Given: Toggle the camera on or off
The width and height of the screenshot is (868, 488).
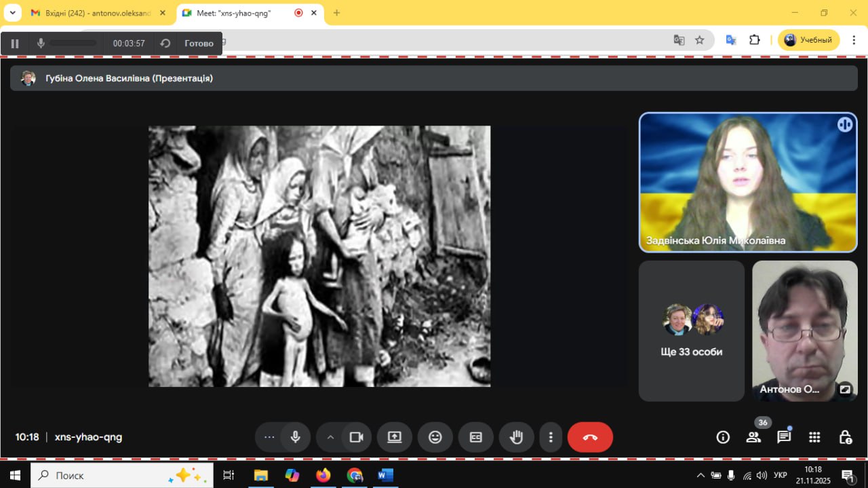Looking at the screenshot, I should coord(356,437).
